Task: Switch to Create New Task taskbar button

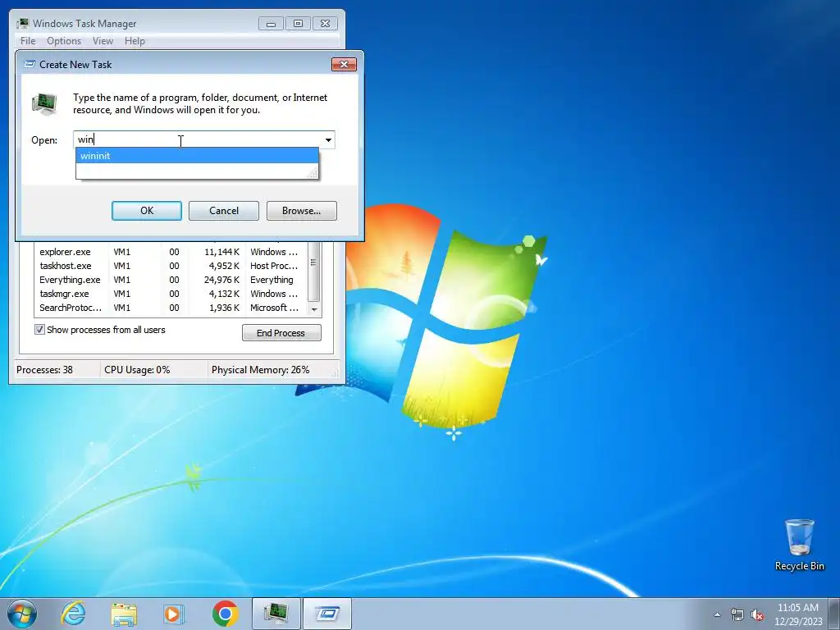Action: coord(327,614)
